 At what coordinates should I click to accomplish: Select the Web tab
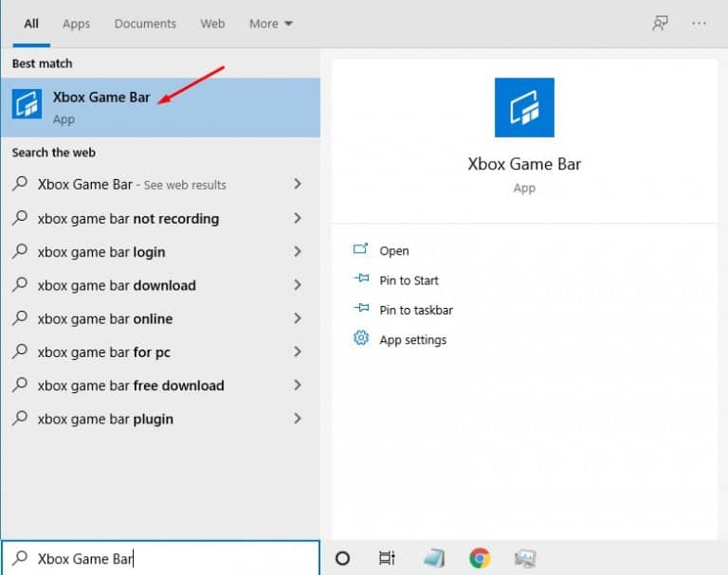pos(212,24)
